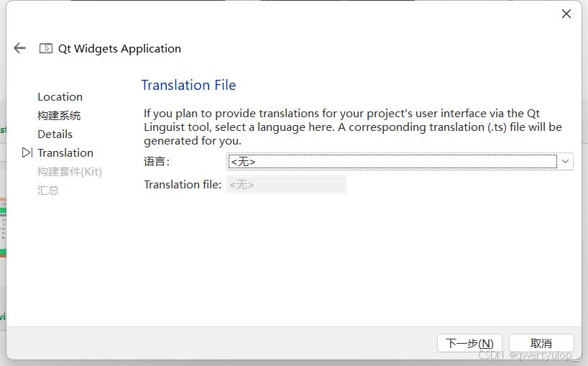Screen dimensions: 588x366
Task: Close the wizard dialog with X
Action: (x=566, y=14)
